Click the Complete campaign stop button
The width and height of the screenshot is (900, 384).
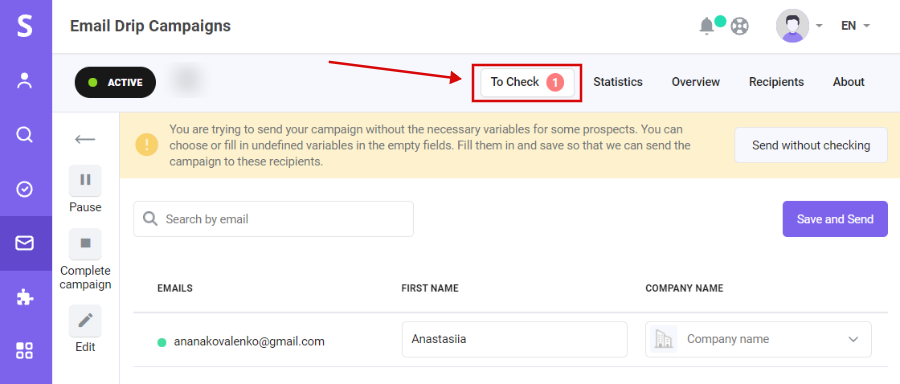pyautogui.click(x=85, y=244)
